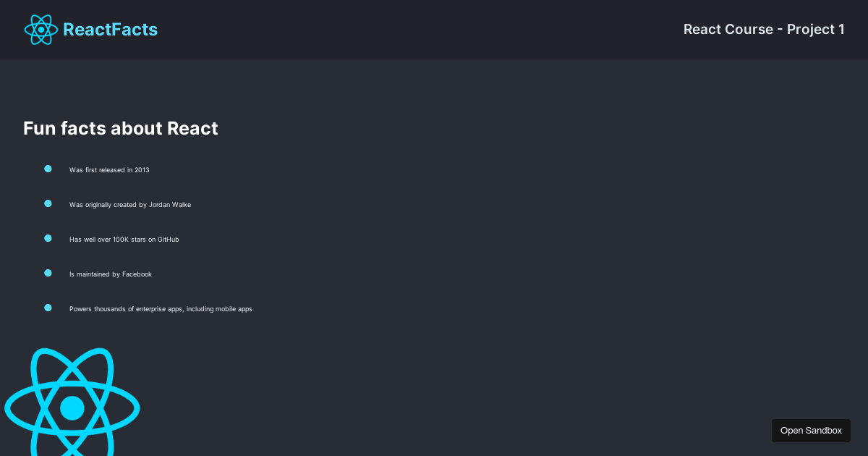868x456 pixels.
Task: Click the ReactFacts brand name
Action: 110,30
